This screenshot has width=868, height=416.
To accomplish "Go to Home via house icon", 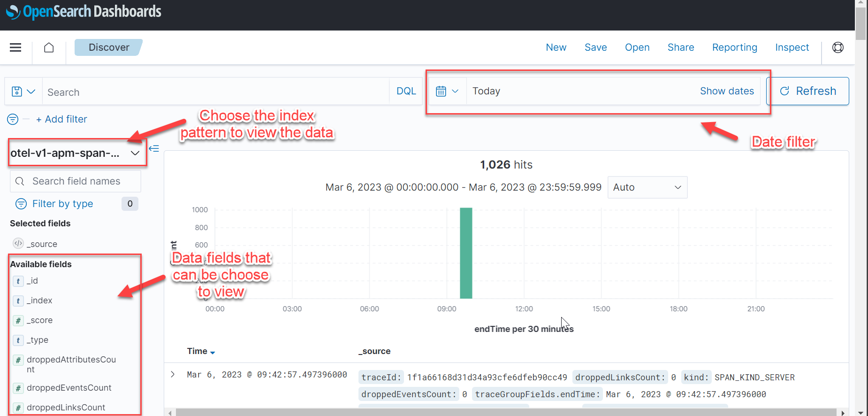I will (49, 47).
